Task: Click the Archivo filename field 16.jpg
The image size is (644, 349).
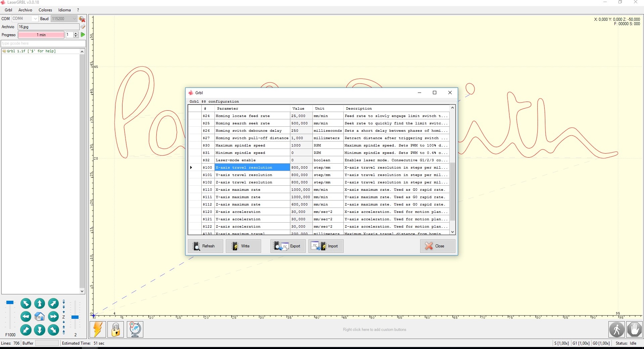Action: point(48,27)
